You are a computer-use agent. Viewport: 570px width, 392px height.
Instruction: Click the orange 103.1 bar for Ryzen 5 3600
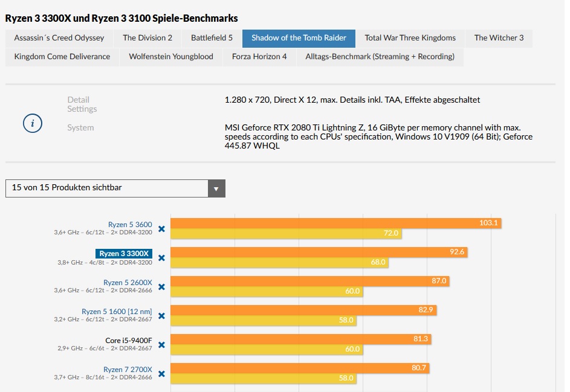pos(336,223)
